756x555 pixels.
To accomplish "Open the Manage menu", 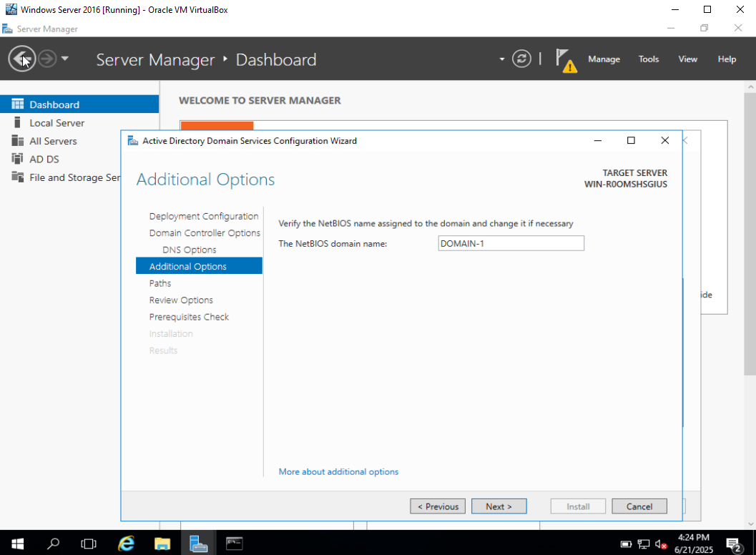I will [x=604, y=59].
